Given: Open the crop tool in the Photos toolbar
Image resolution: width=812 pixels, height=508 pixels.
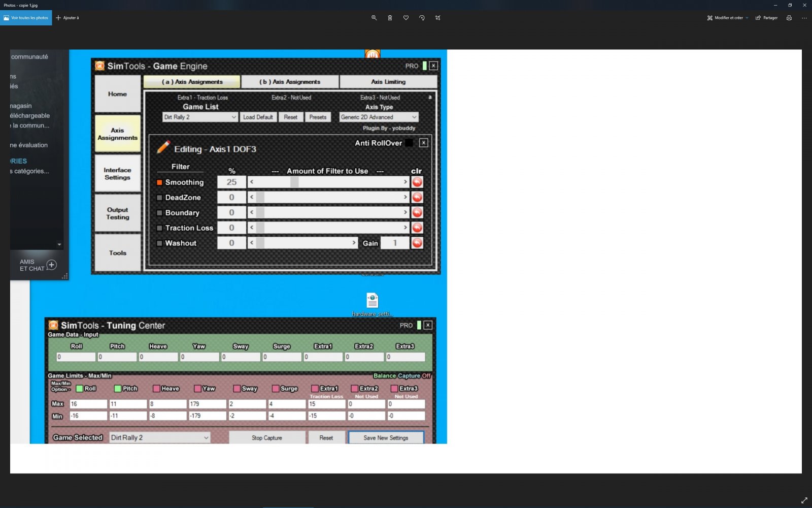Looking at the screenshot, I should point(437,18).
